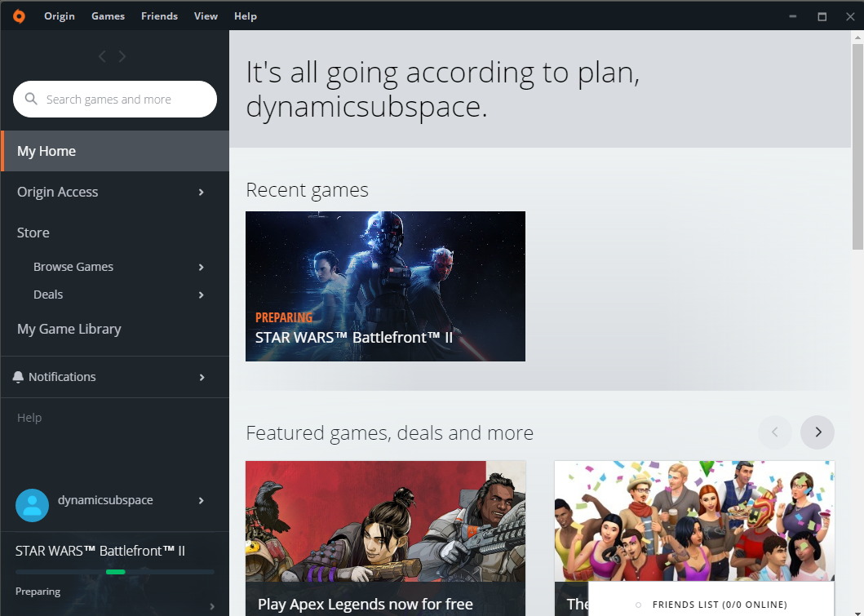
Task: Open the View menu
Action: click(206, 16)
